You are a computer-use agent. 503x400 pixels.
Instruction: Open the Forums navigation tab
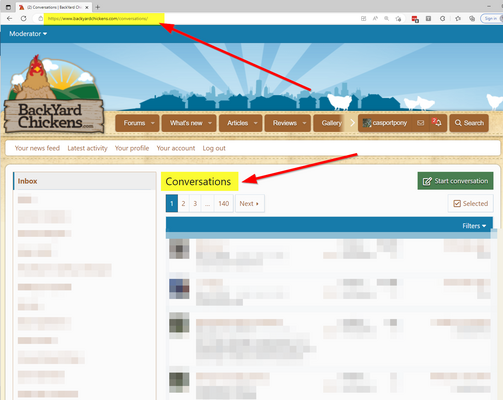[134, 123]
